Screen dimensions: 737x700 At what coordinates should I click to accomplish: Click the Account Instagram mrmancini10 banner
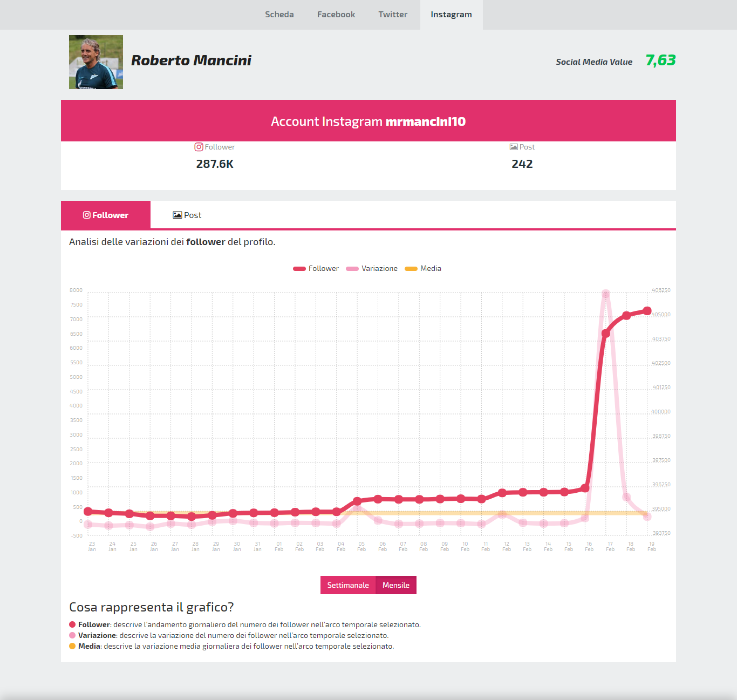coord(368,121)
